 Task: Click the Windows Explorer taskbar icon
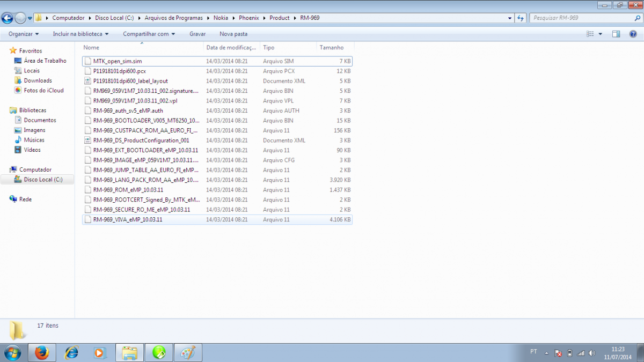129,353
